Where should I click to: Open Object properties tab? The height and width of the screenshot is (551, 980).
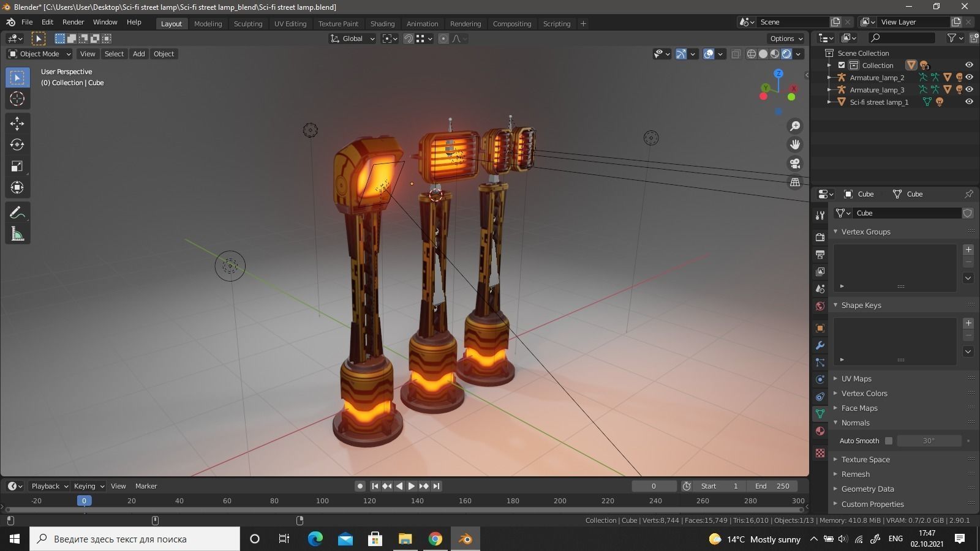click(820, 328)
